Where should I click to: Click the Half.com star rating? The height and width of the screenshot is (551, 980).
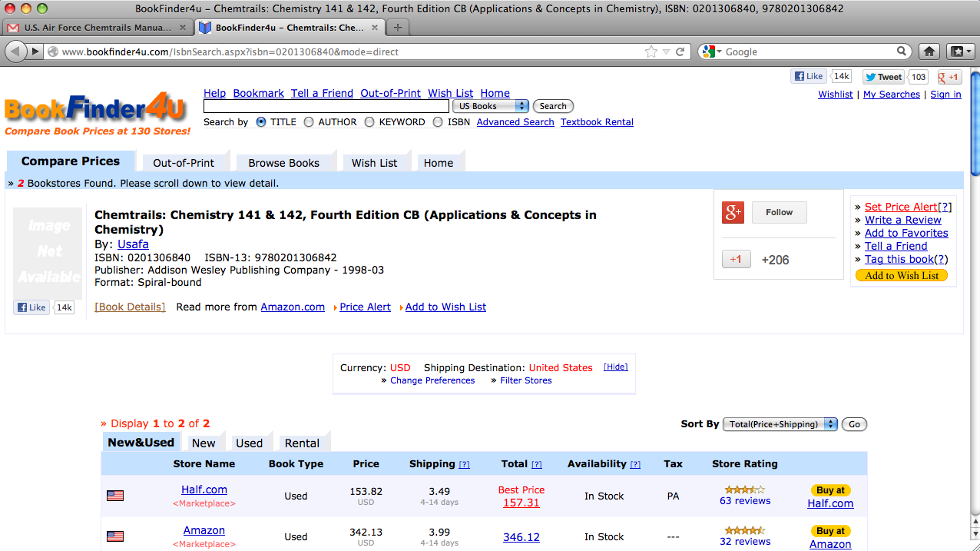[745, 490]
